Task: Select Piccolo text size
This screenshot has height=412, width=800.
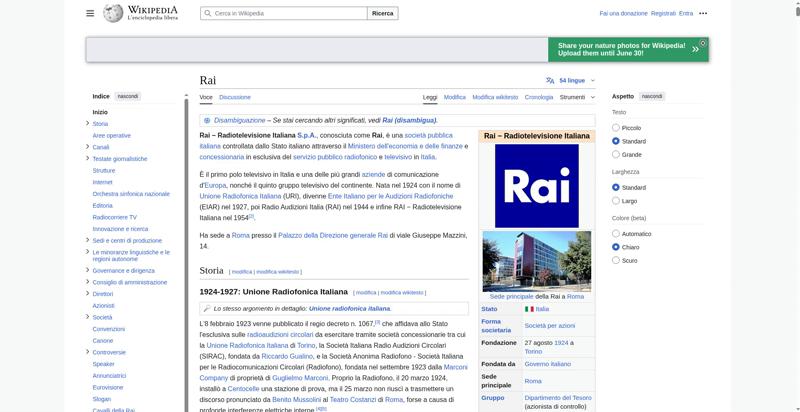Action: tap(616, 127)
